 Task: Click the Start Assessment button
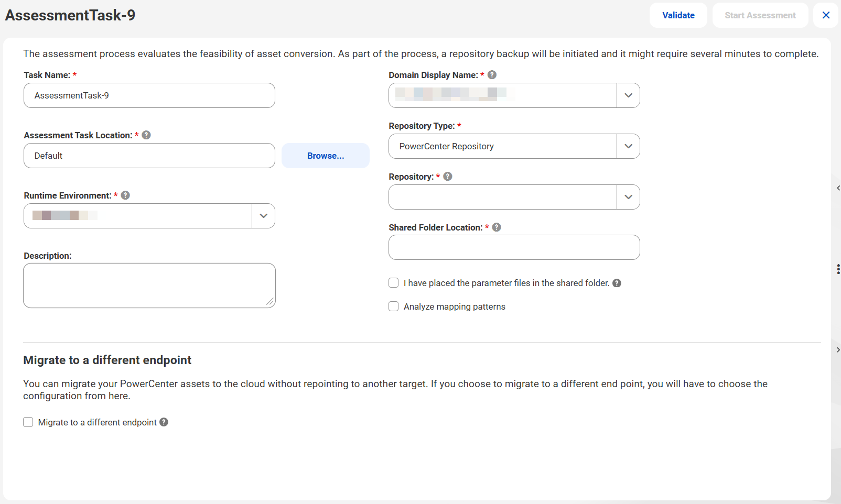[760, 15]
